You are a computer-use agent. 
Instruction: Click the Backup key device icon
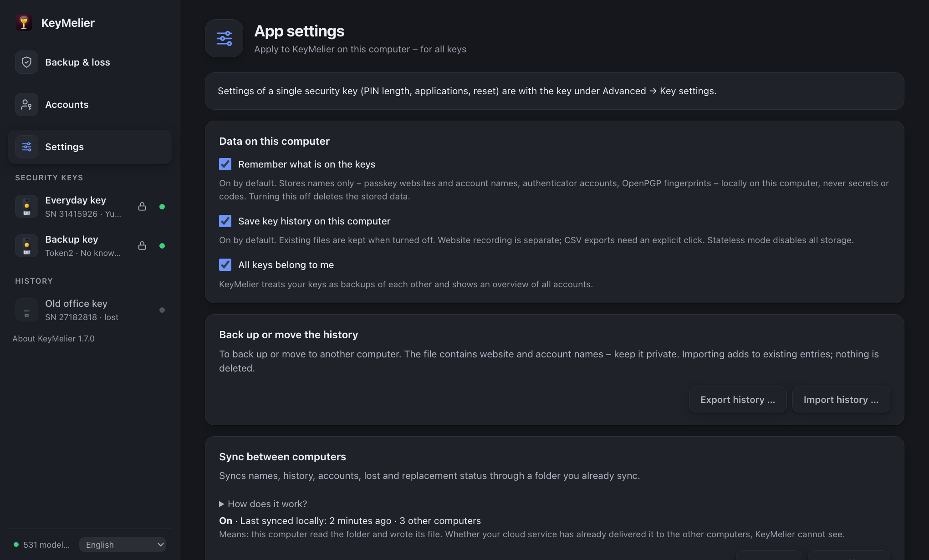click(x=26, y=245)
